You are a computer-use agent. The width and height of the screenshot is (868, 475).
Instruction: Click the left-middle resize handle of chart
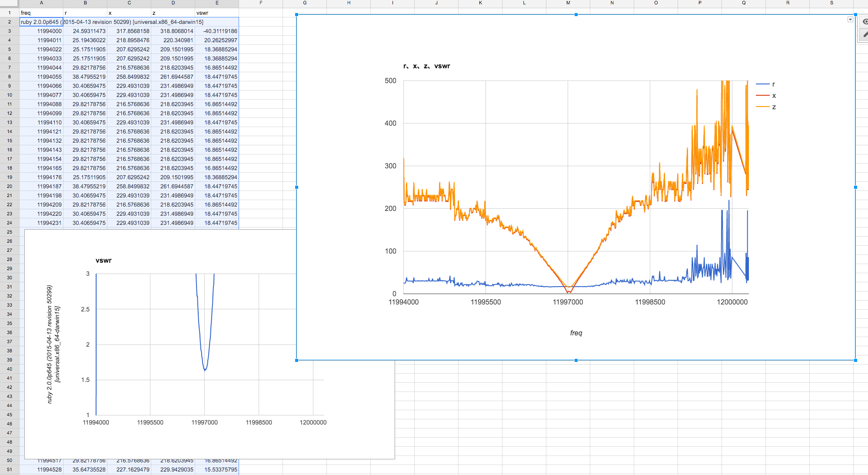pyautogui.click(x=297, y=187)
